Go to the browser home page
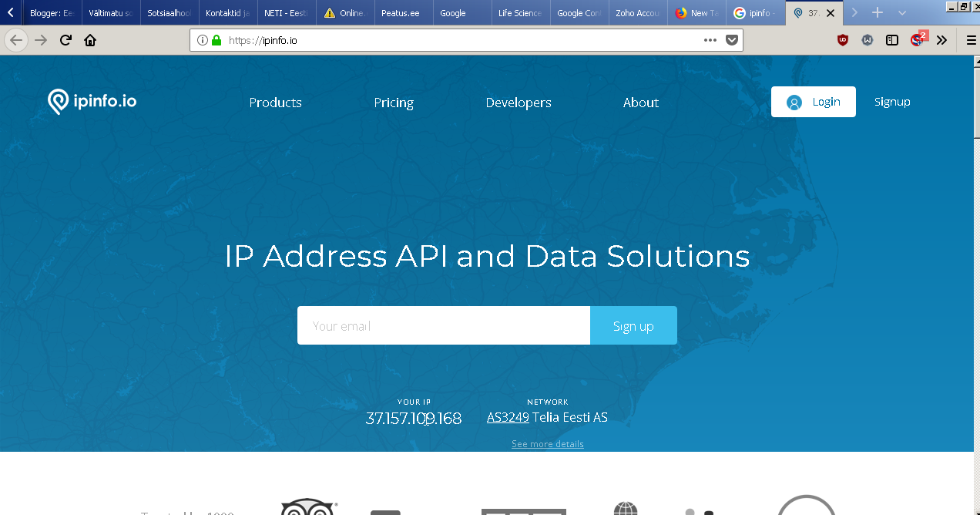Viewport: 980px width, 515px height. point(90,40)
